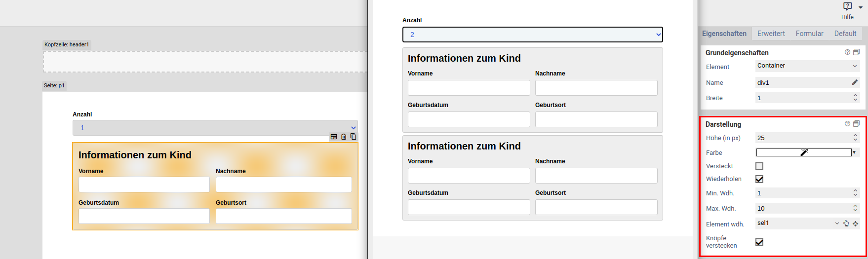Click first child's Geburtsort field in preview
868x259 pixels.
[596, 119]
